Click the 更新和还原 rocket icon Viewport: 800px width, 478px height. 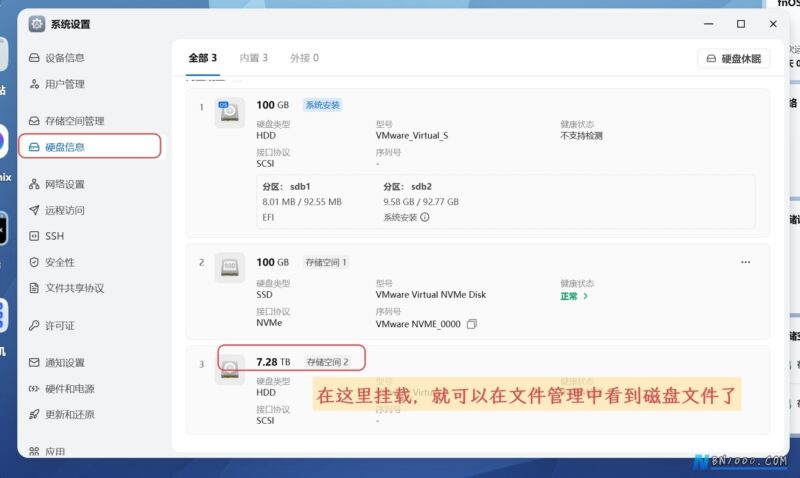point(34,415)
